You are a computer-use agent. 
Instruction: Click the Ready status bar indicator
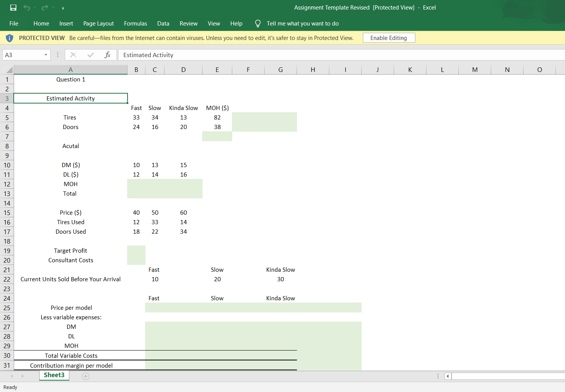coord(10,387)
